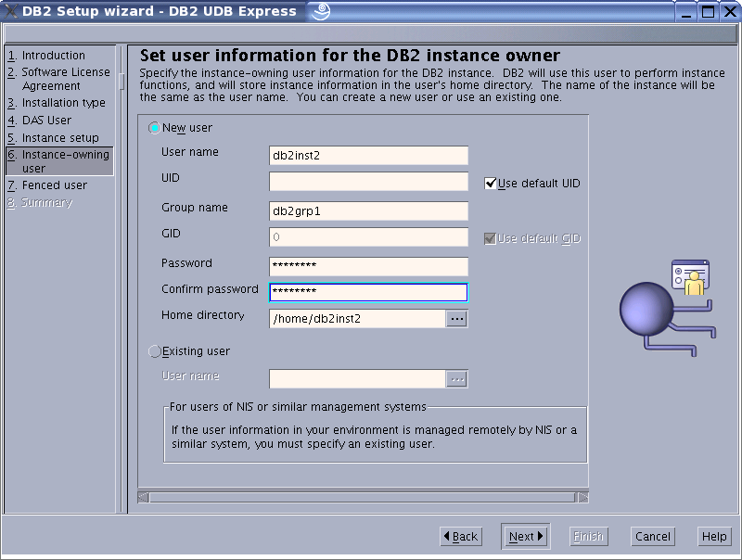Click horizontal scrollbar right arrow
The width and height of the screenshot is (742, 560).
tap(583, 497)
